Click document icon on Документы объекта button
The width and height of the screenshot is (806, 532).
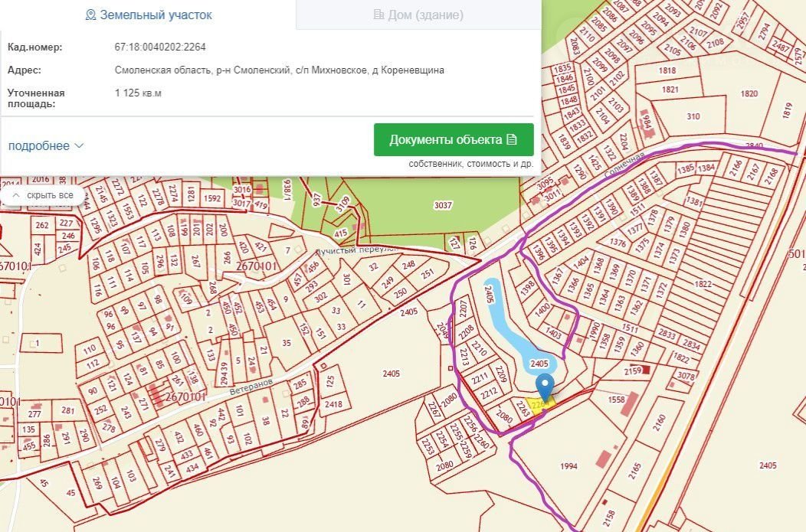pos(513,139)
